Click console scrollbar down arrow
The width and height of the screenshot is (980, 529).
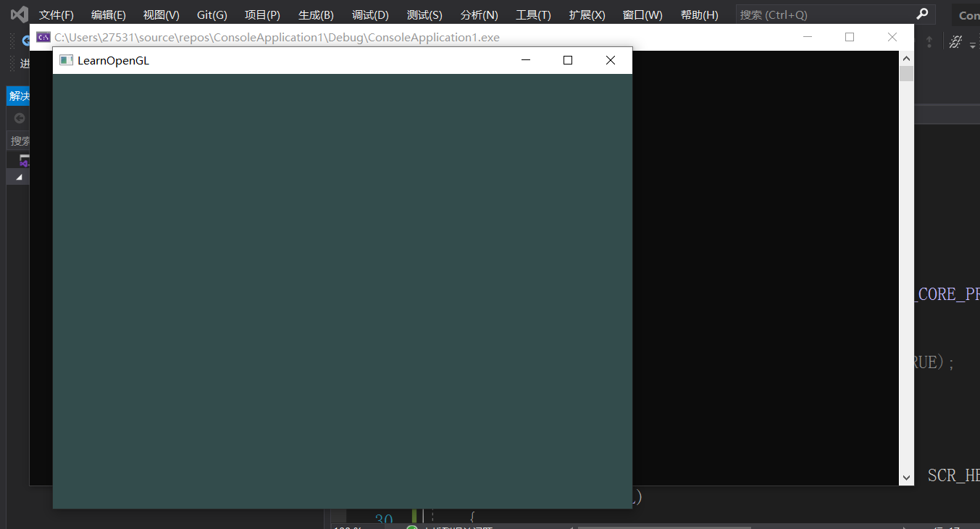coord(906,478)
